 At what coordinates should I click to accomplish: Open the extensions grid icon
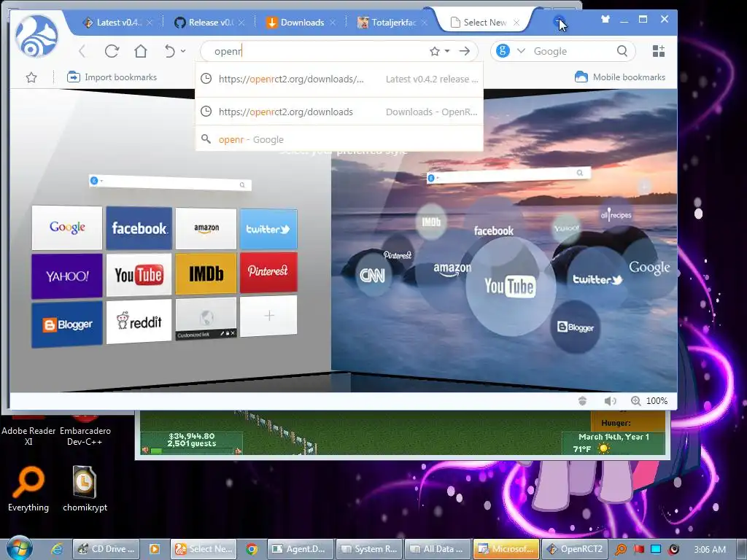(659, 51)
